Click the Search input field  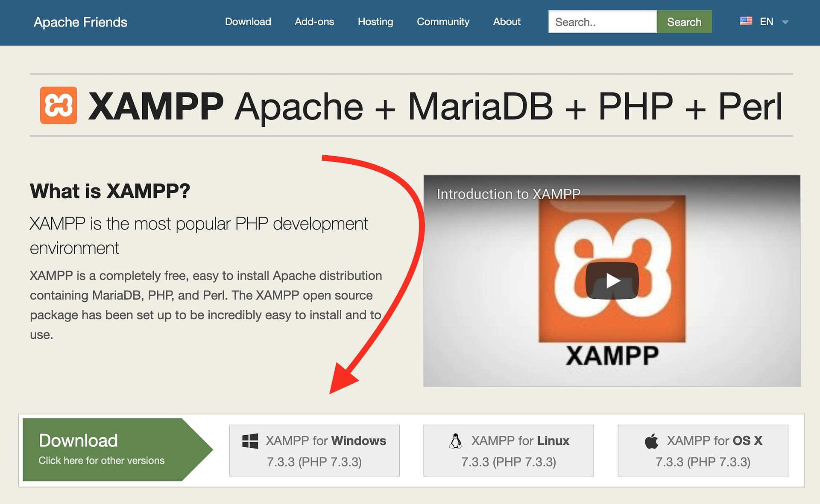[x=602, y=22]
